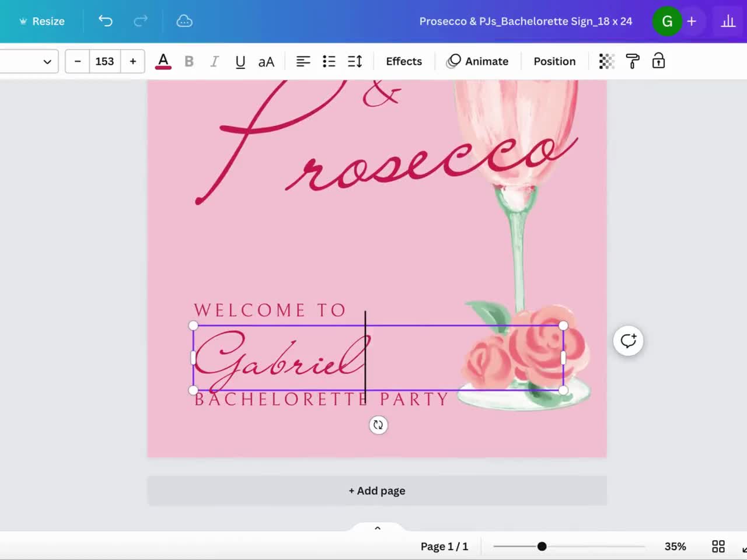Add collaborator with the plus icon
This screenshot has height=560, width=747.
tap(692, 21)
